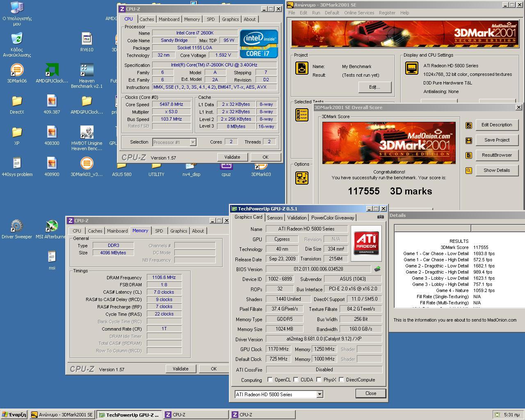Open the About tab in top CPU-Z
This screenshot has width=525, height=420.
(x=249, y=19)
